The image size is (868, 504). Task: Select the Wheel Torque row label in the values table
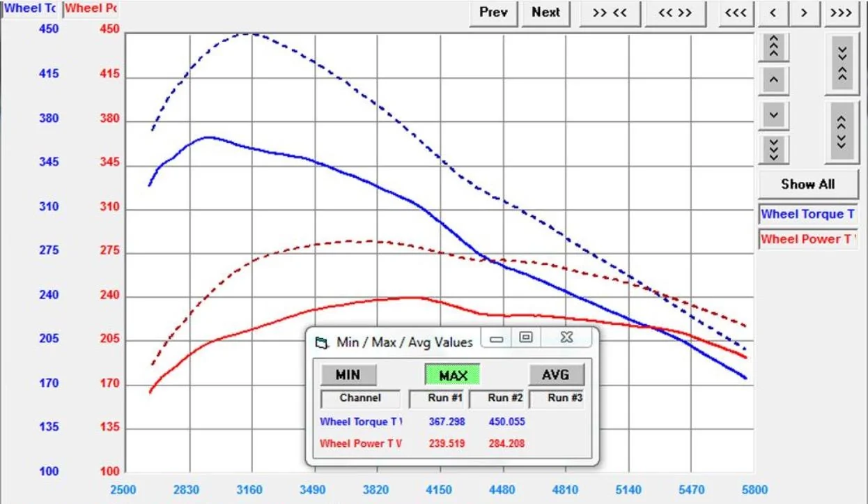pos(361,422)
